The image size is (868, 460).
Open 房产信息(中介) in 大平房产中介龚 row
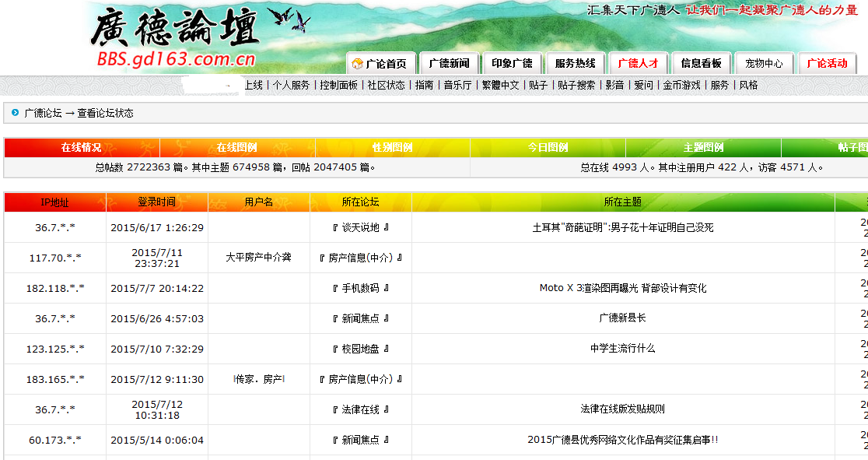pyautogui.click(x=360, y=258)
